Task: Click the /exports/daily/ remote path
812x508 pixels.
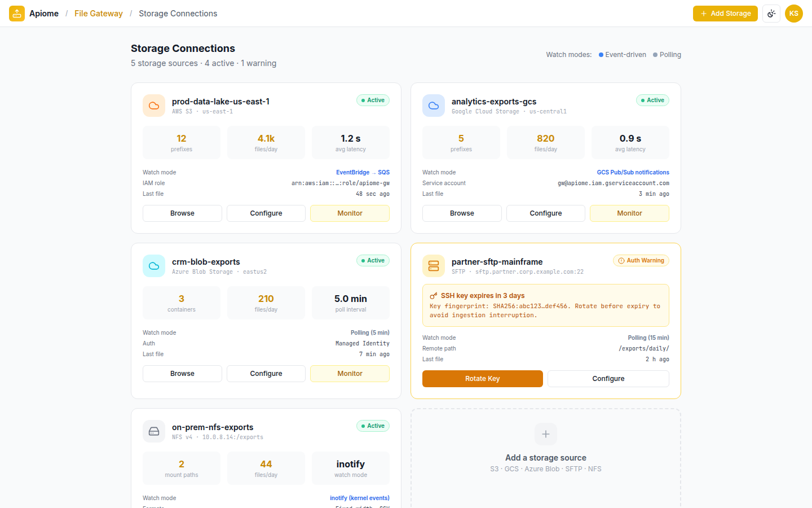Action: (x=644, y=349)
